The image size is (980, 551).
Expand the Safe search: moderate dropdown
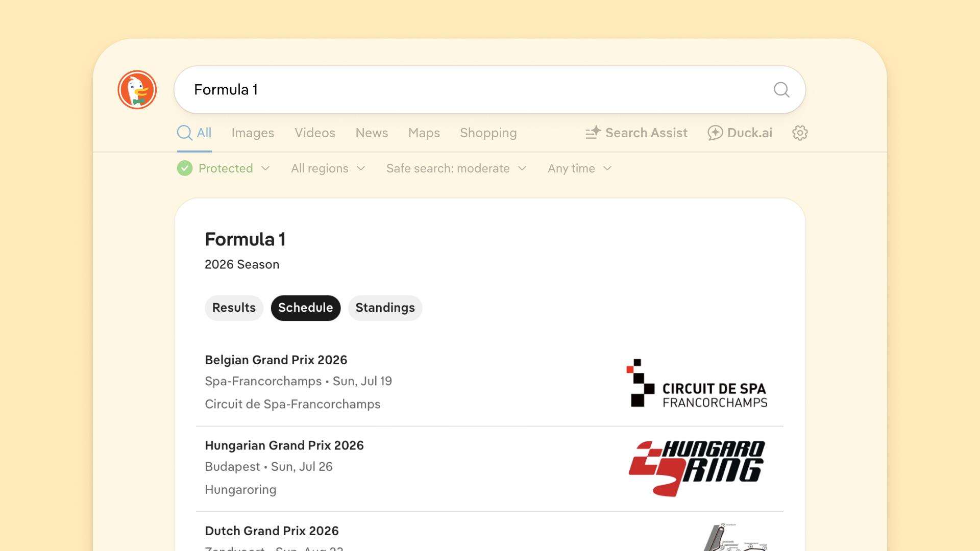[x=456, y=168]
